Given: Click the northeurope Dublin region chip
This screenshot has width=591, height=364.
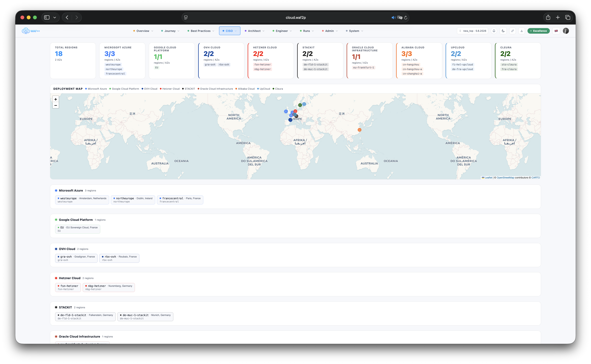Looking at the screenshot, I should tap(133, 200).
